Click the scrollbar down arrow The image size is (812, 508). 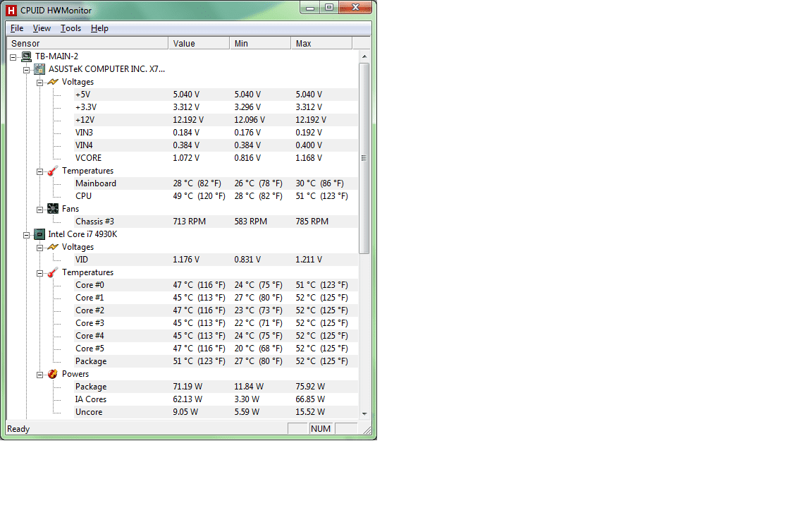(x=364, y=413)
